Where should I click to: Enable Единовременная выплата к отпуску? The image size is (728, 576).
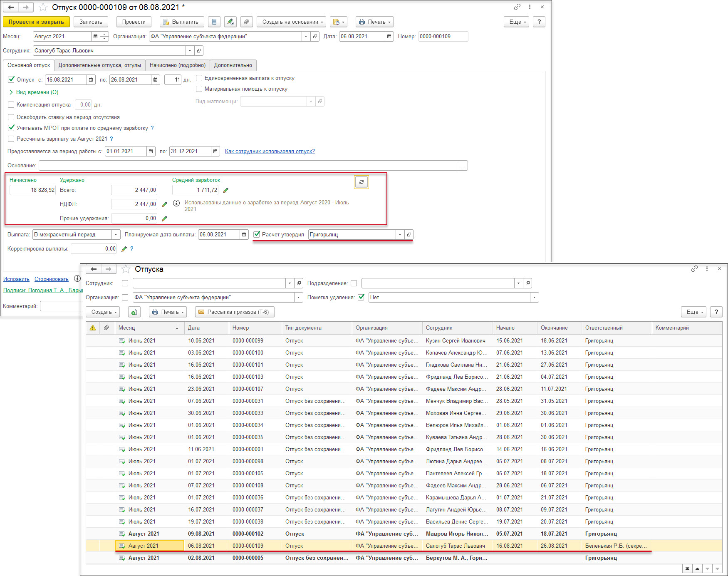click(x=199, y=78)
